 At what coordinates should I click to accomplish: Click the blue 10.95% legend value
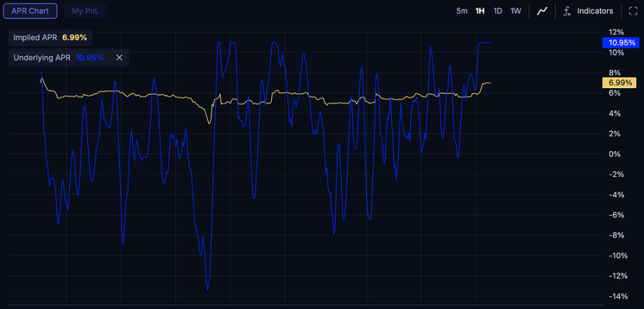coord(89,57)
